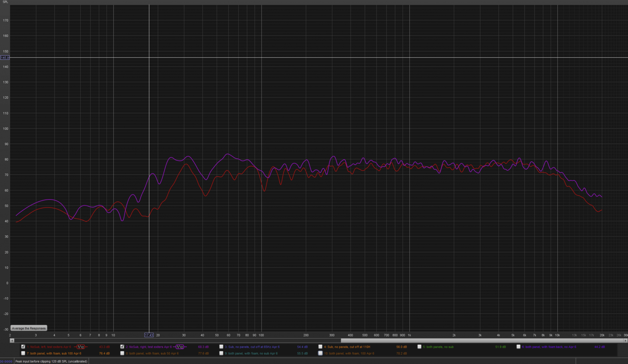The image size is (628, 364).
Task: Click the 44.2 dB value of trace 6
Action: (x=599, y=347)
